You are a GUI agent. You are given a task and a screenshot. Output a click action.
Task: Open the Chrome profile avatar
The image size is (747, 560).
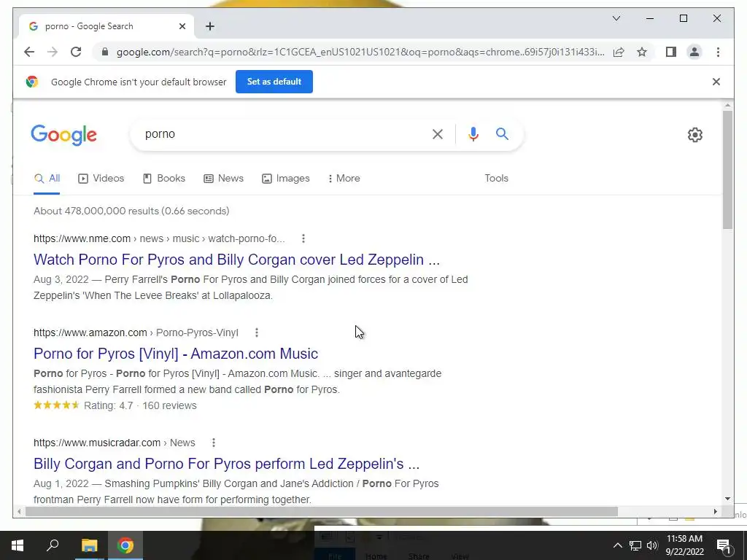pyautogui.click(x=694, y=52)
